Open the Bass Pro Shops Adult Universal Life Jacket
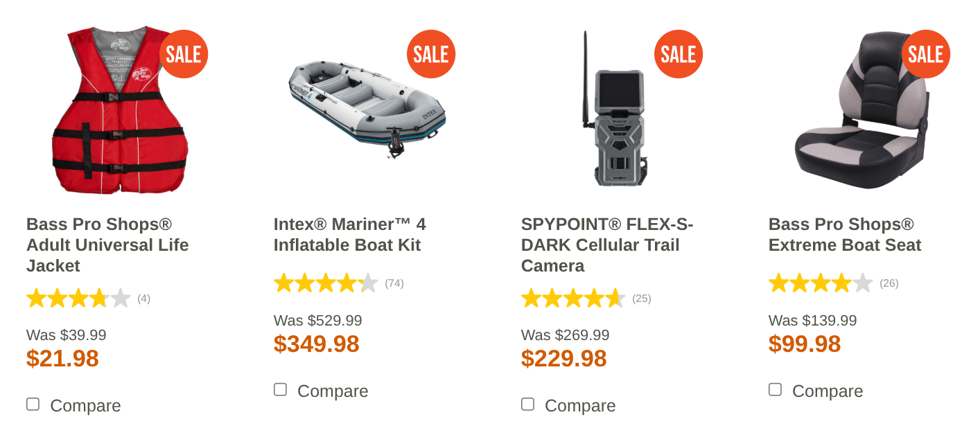980x444 pixels. (x=107, y=245)
